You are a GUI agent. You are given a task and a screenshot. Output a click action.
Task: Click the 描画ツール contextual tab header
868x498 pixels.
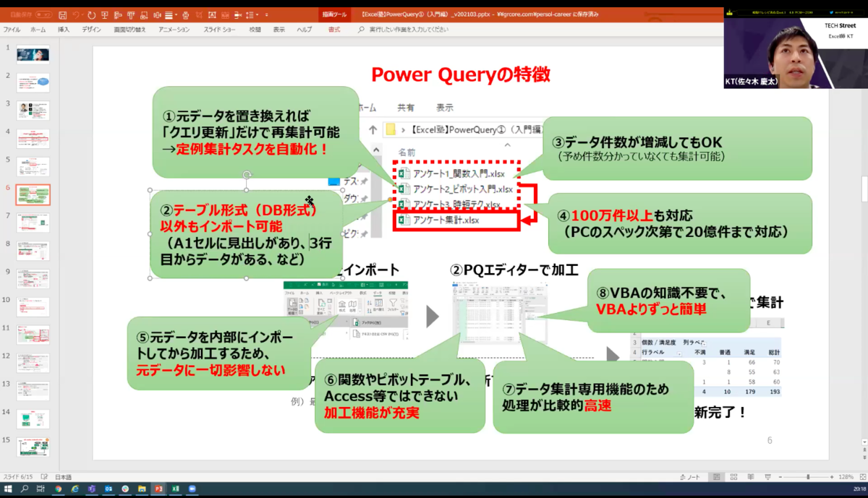[334, 14]
